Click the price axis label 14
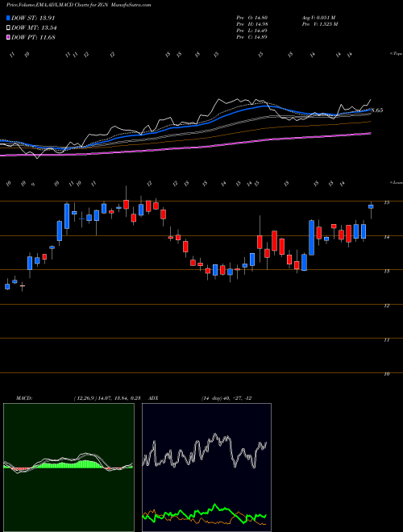 (386, 237)
